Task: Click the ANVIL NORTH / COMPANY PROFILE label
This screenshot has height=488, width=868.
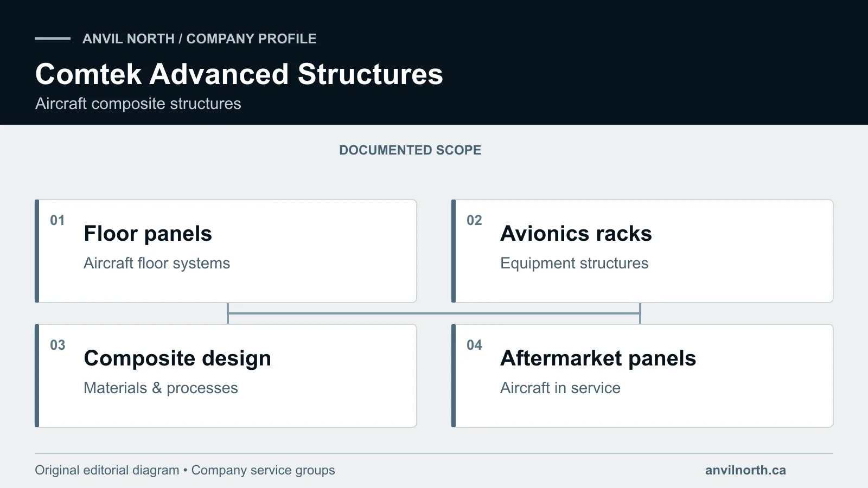Action: pos(200,39)
